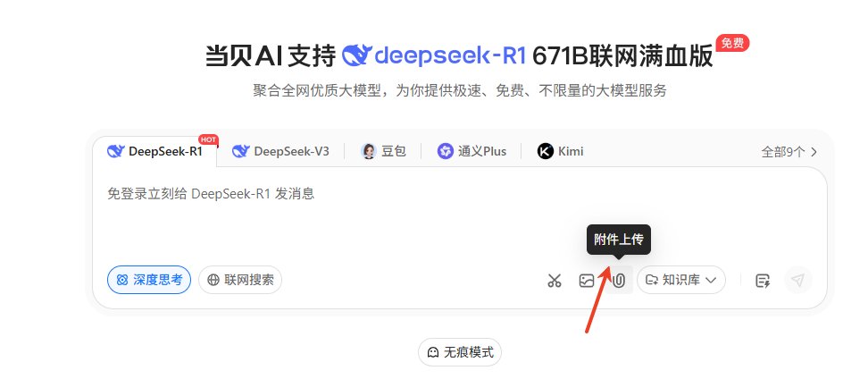The width and height of the screenshot is (868, 379).
Task: Switch to the Kimi tab
Action: [x=560, y=151]
